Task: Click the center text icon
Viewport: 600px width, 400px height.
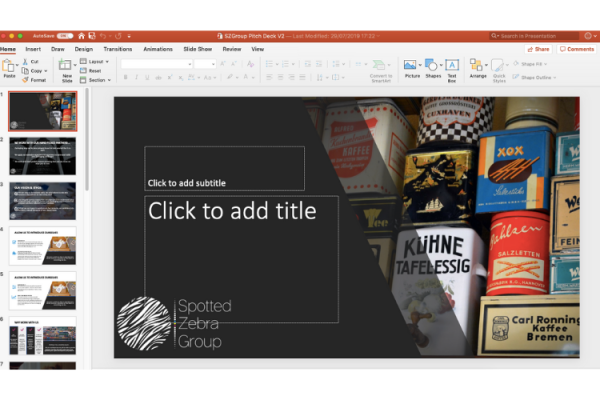Action: pyautogui.click(x=280, y=77)
